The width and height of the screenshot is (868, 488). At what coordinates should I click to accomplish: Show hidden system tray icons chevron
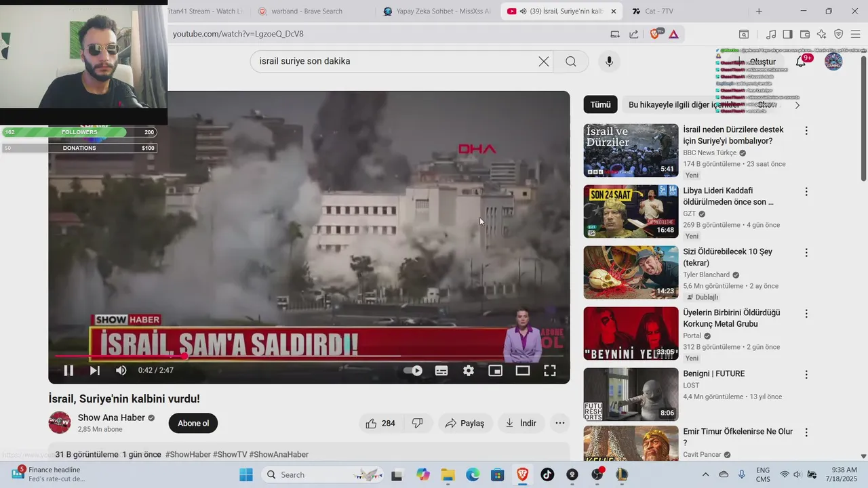705,474
